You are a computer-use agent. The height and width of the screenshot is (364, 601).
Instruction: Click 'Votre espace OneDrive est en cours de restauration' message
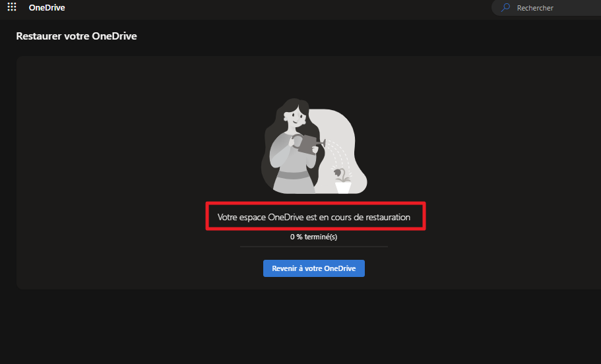coord(314,217)
